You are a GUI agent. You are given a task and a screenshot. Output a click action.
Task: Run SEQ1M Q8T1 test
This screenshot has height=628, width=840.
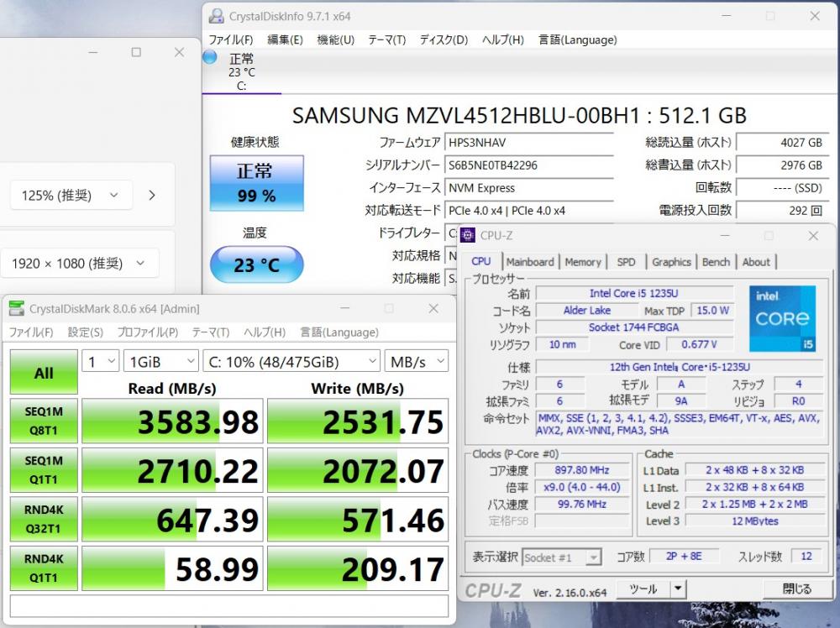44,421
